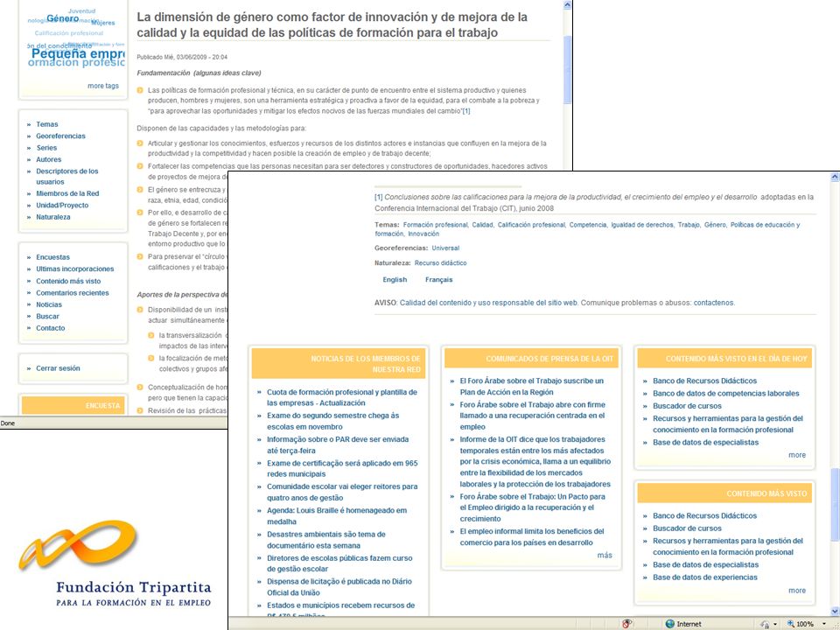The width and height of the screenshot is (840, 630).
Task: Click más under Comunicados de prensa
Action: tap(605, 556)
